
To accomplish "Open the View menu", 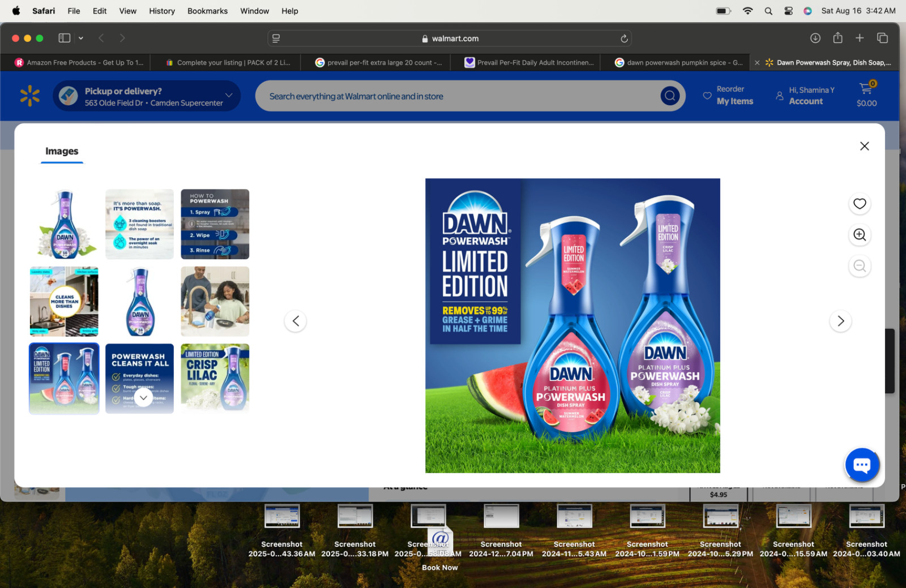I will point(127,11).
